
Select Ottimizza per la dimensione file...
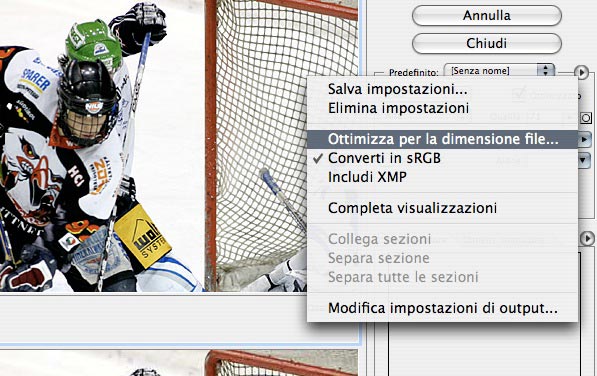point(442,139)
